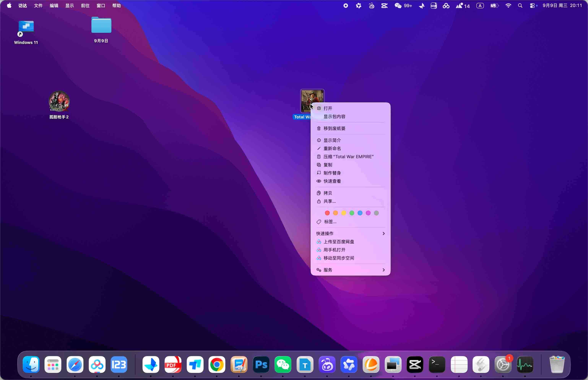
Task: Open the Trash in the Dock
Action: click(x=557, y=365)
